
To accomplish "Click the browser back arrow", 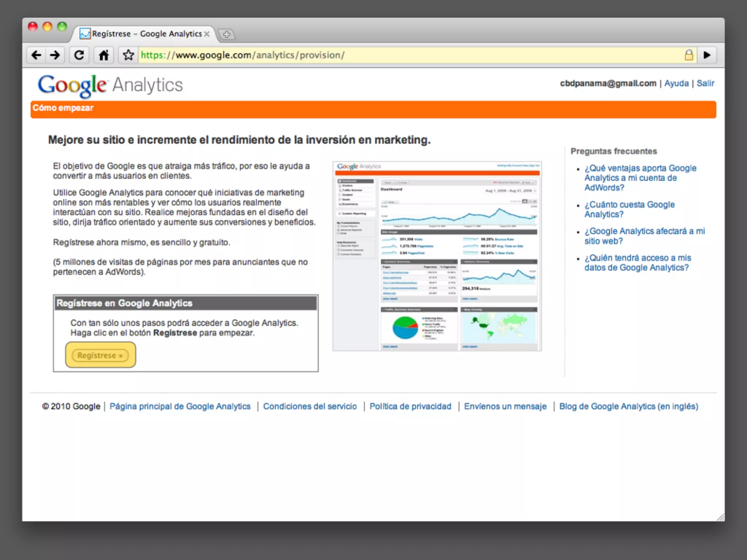I will (36, 55).
